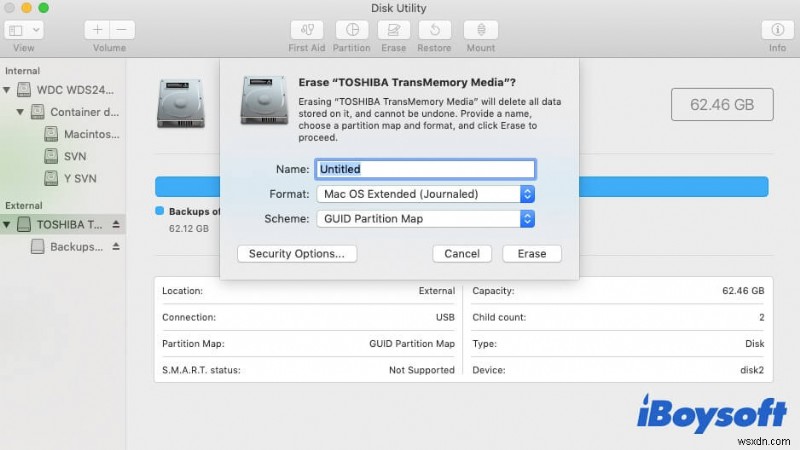Screen dimensions: 800x450
Task: Collapse the TOSHIBA disk tree
Action: coord(7,224)
